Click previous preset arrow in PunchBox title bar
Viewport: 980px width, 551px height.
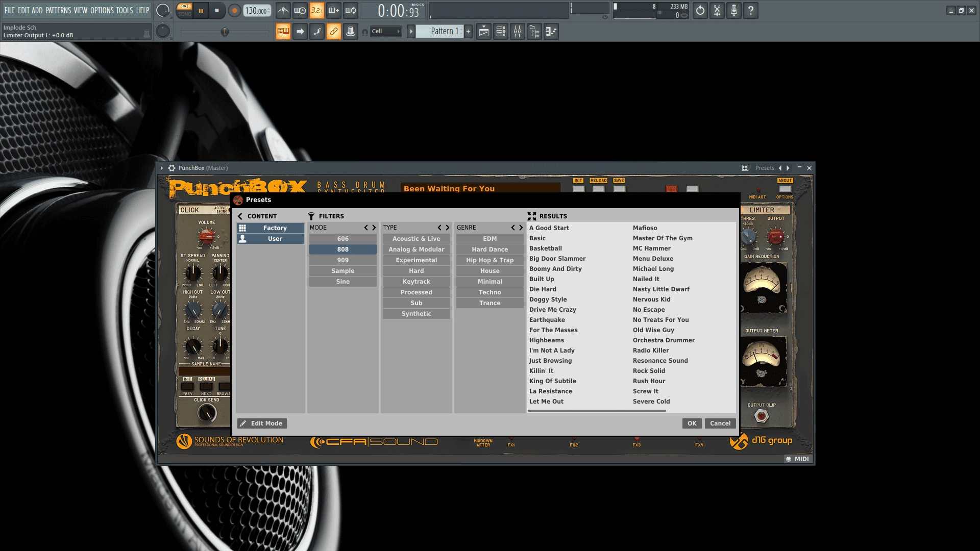coord(780,168)
